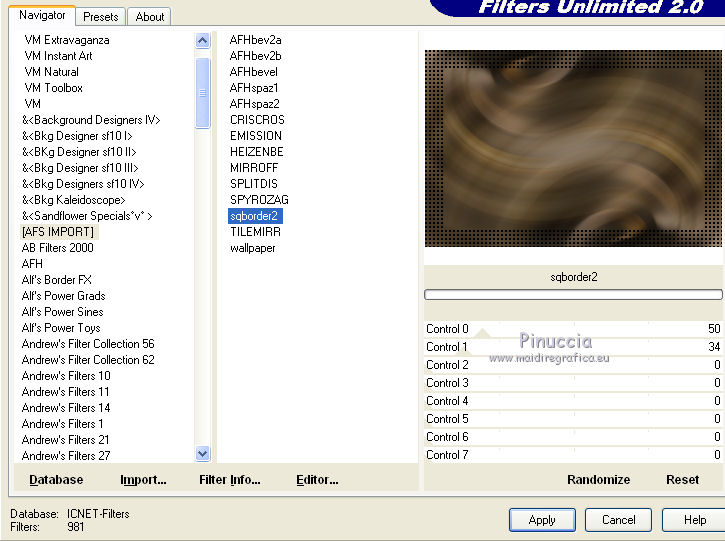Open the Editor...
Image resolution: width=725 pixels, height=541 pixels.
point(317,480)
